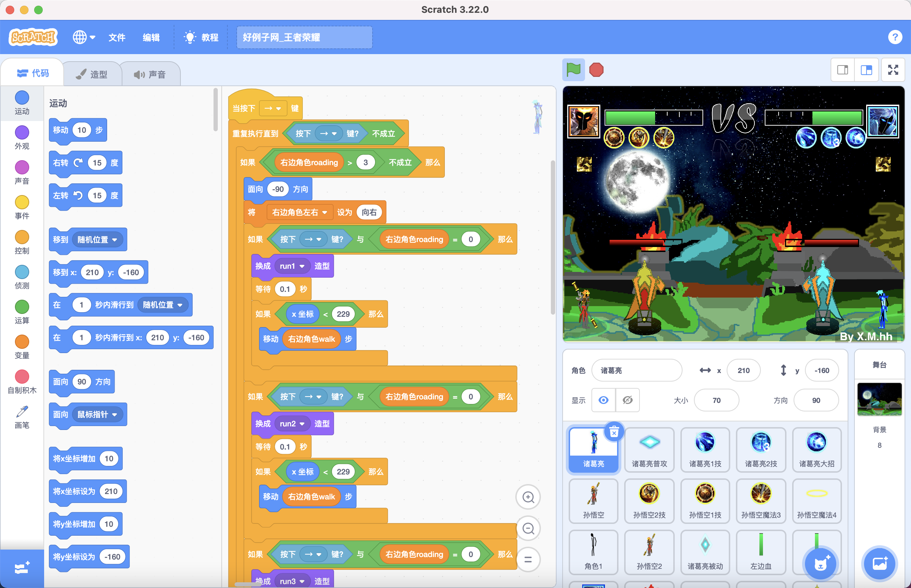Select the 孙悟空魔法3 sprite
Screen dimensions: 911x588
[x=760, y=501]
